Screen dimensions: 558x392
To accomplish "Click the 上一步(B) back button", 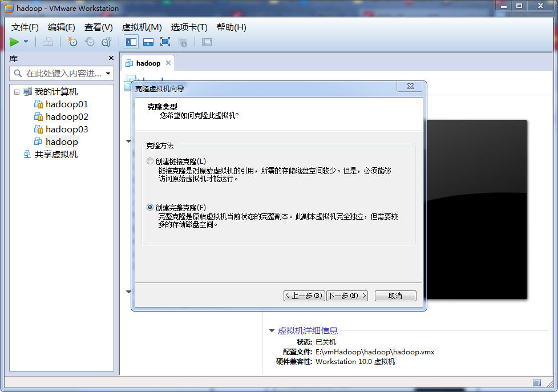I will (x=304, y=296).
